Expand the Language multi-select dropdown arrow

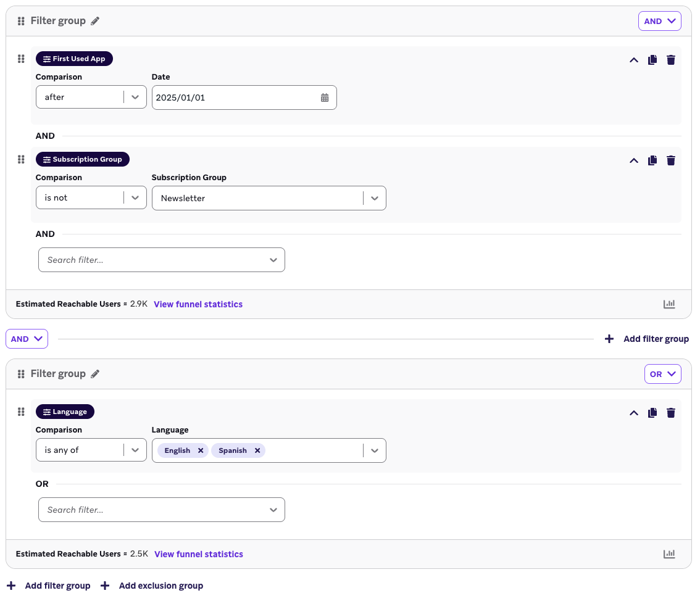coord(375,450)
